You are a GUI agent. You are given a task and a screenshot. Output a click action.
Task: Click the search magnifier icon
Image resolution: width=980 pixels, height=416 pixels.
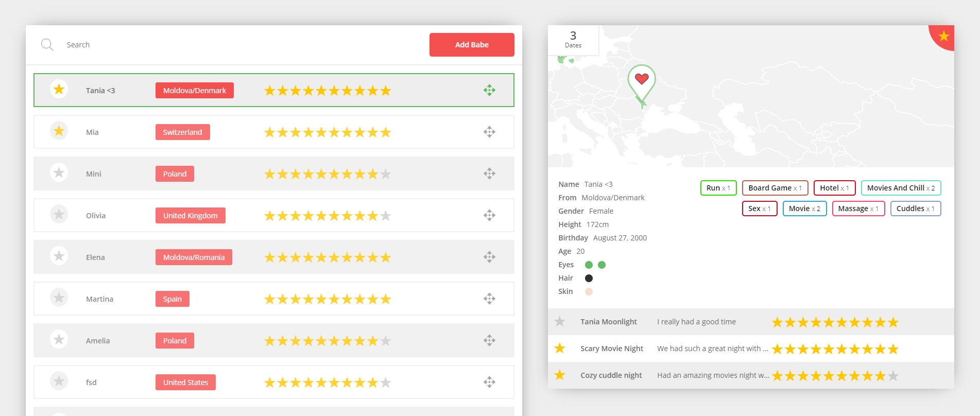(x=47, y=45)
